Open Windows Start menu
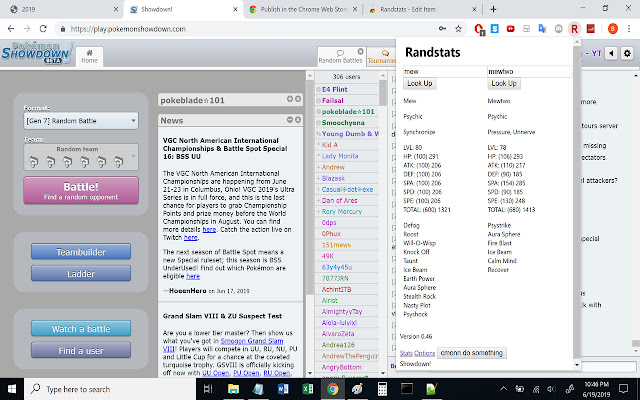The width and height of the screenshot is (640, 400). tap(12, 389)
